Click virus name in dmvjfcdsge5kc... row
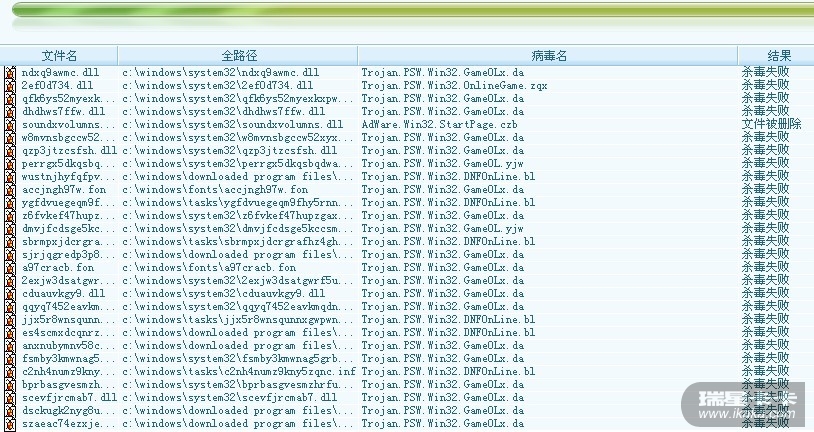The height and width of the screenshot is (432, 814). pos(442,228)
